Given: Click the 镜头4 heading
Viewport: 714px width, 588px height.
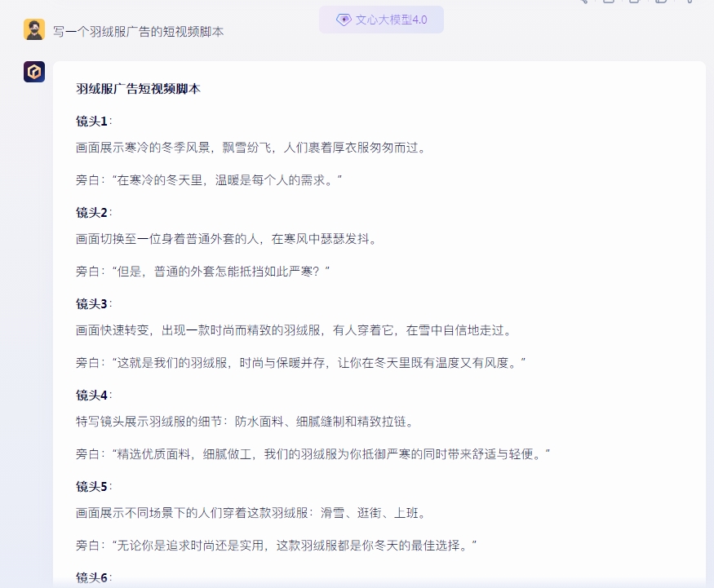Looking at the screenshot, I should (94, 396).
